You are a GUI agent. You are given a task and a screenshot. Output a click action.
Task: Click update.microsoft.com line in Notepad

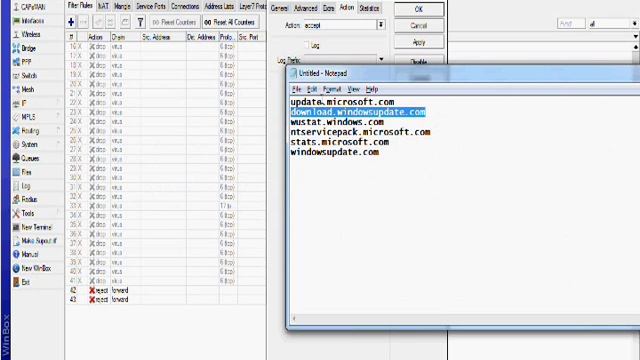[x=342, y=102]
